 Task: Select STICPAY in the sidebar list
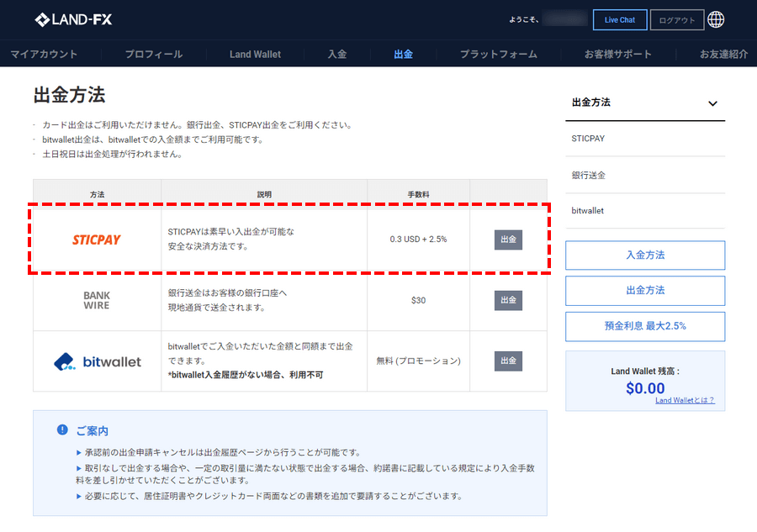pos(588,139)
